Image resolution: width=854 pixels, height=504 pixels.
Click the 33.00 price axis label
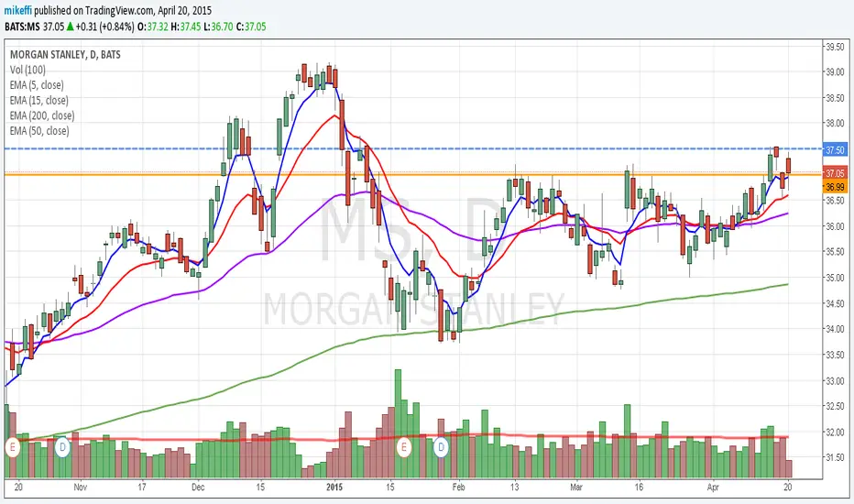pyautogui.click(x=835, y=381)
